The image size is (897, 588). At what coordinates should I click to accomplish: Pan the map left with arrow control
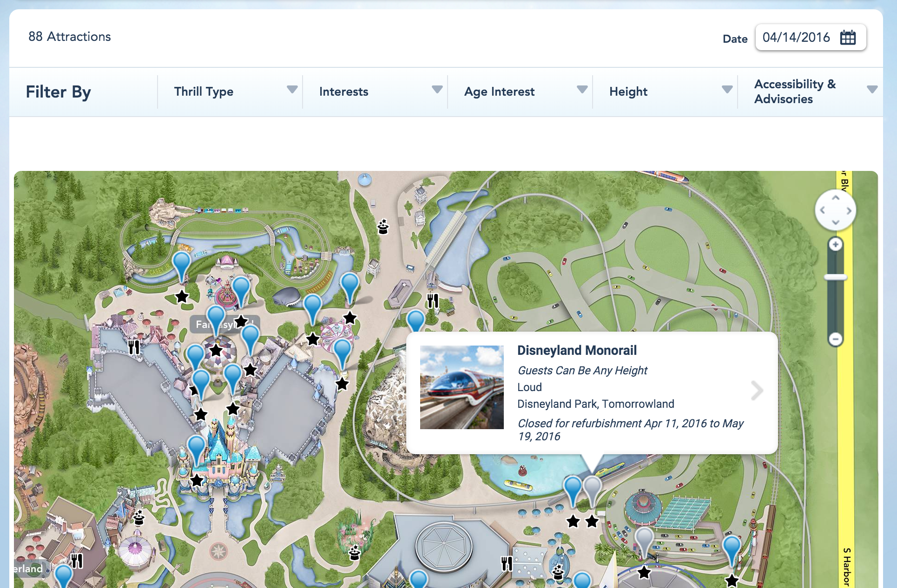click(823, 210)
